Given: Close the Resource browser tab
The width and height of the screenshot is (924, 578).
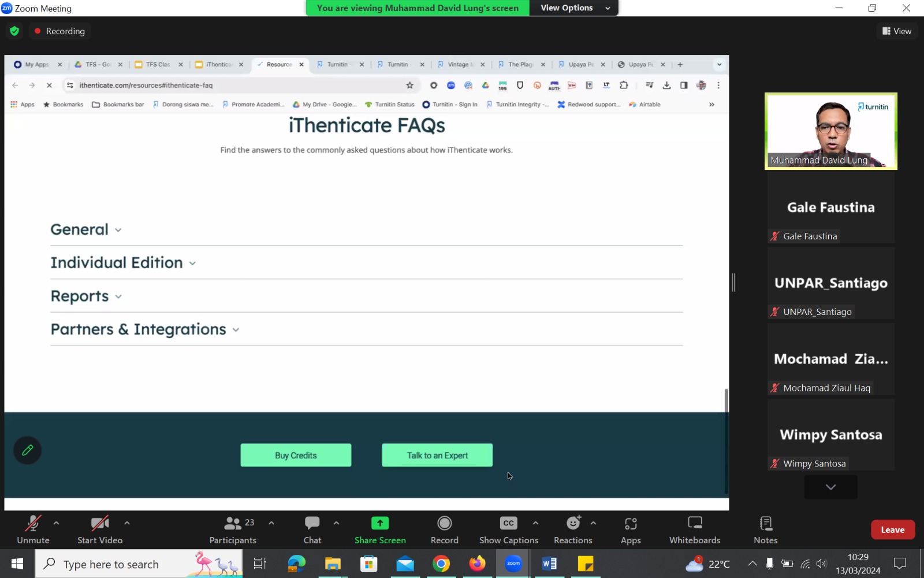Looking at the screenshot, I should (301, 65).
